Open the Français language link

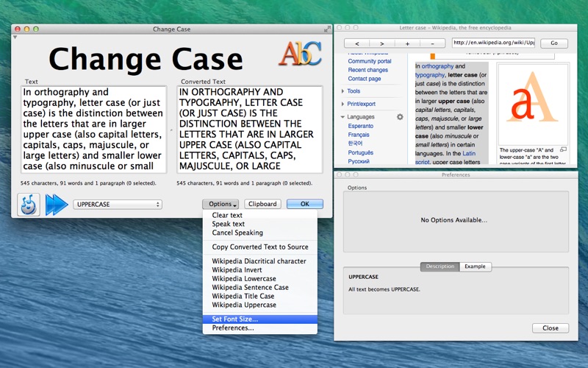(x=359, y=135)
